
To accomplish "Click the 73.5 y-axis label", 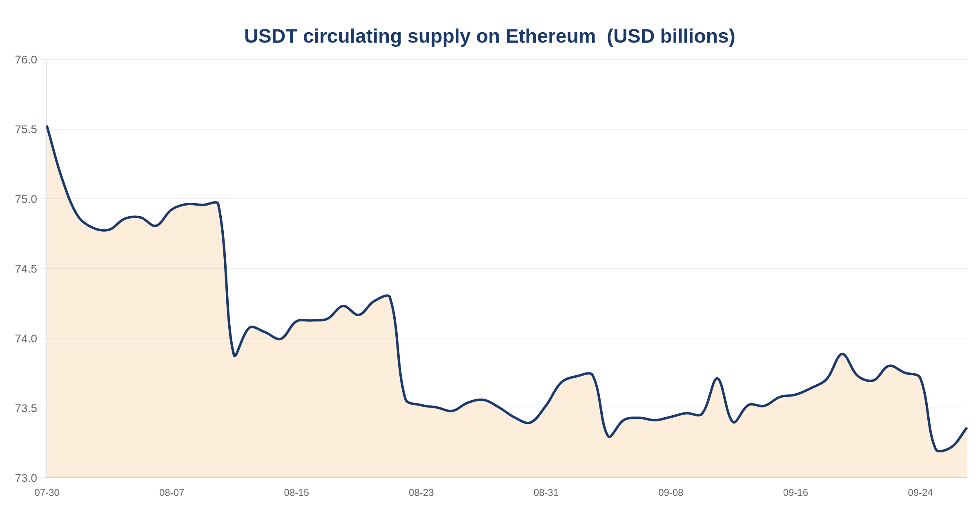I will (26, 408).
